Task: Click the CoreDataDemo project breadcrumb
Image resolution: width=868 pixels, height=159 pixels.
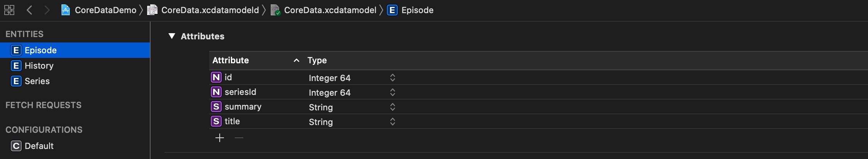Action: pos(99,10)
